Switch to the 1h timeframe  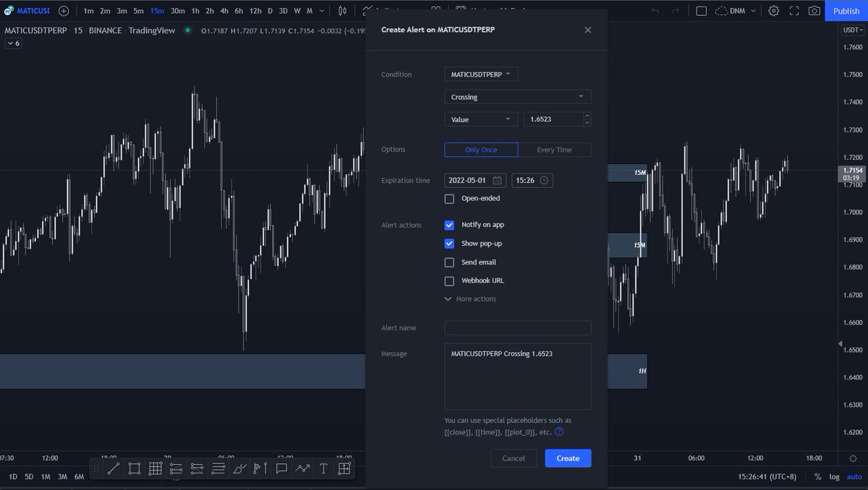coord(195,11)
